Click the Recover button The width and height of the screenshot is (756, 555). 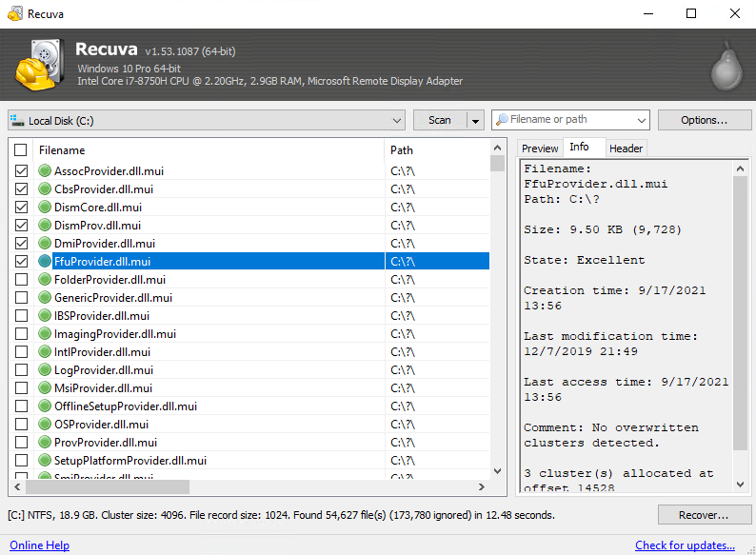[705, 515]
